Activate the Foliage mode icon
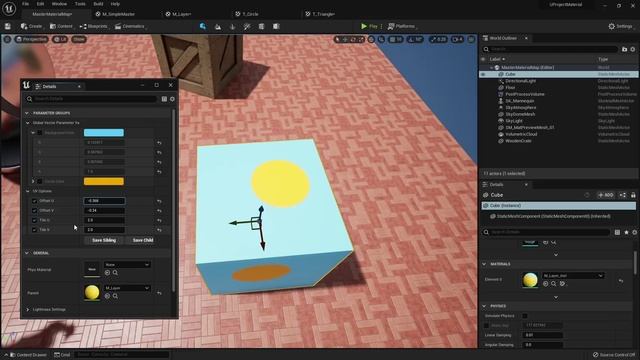 (x=232, y=26)
